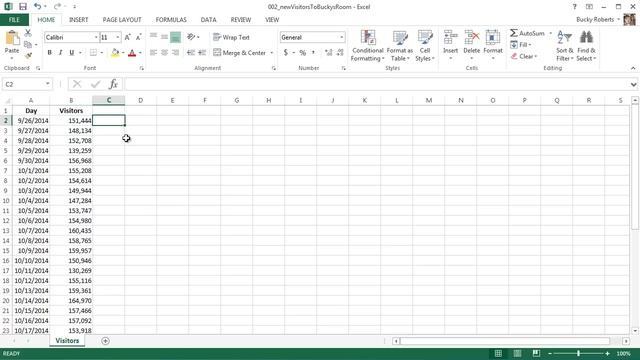Open Cell Styles gallery
Viewport: 640px width, 360px height.
[425, 46]
